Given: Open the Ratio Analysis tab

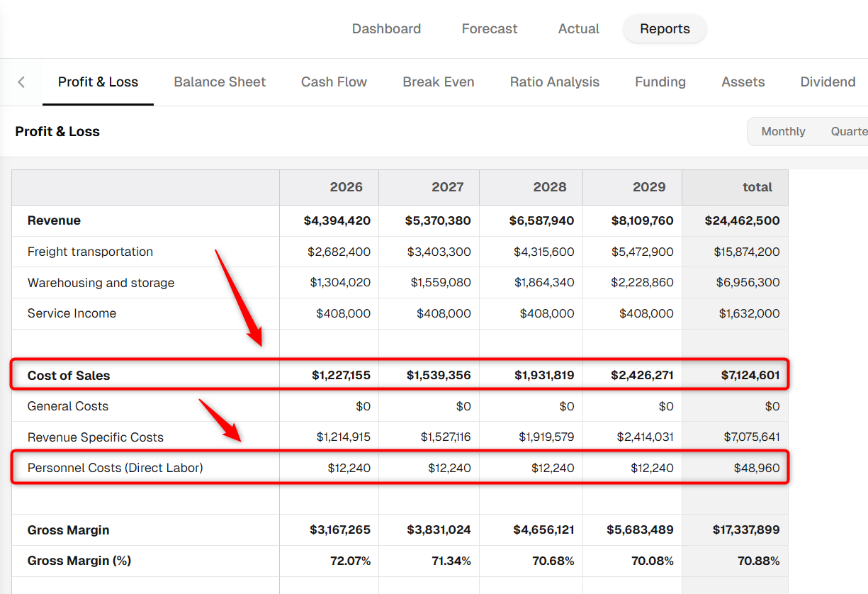Looking at the screenshot, I should click(x=555, y=82).
